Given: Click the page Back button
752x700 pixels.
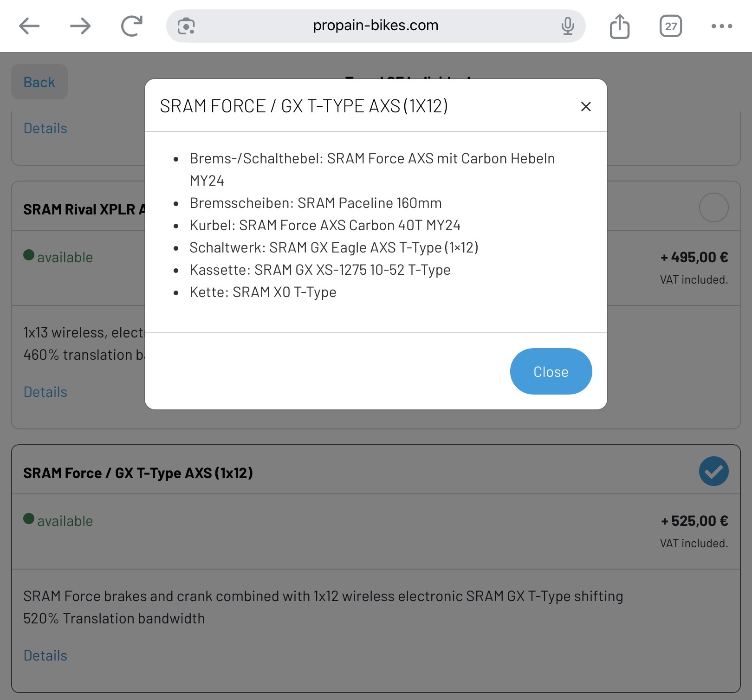Looking at the screenshot, I should click(x=39, y=82).
